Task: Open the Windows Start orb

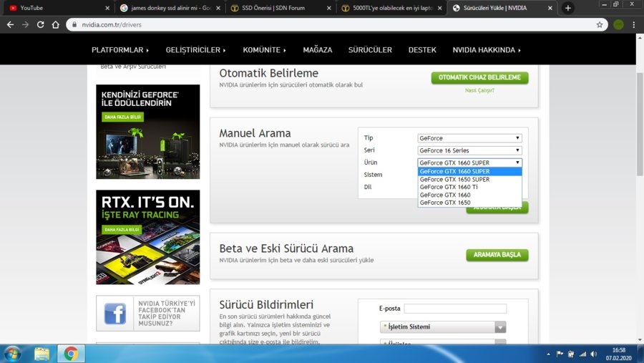Action: pos(12,354)
